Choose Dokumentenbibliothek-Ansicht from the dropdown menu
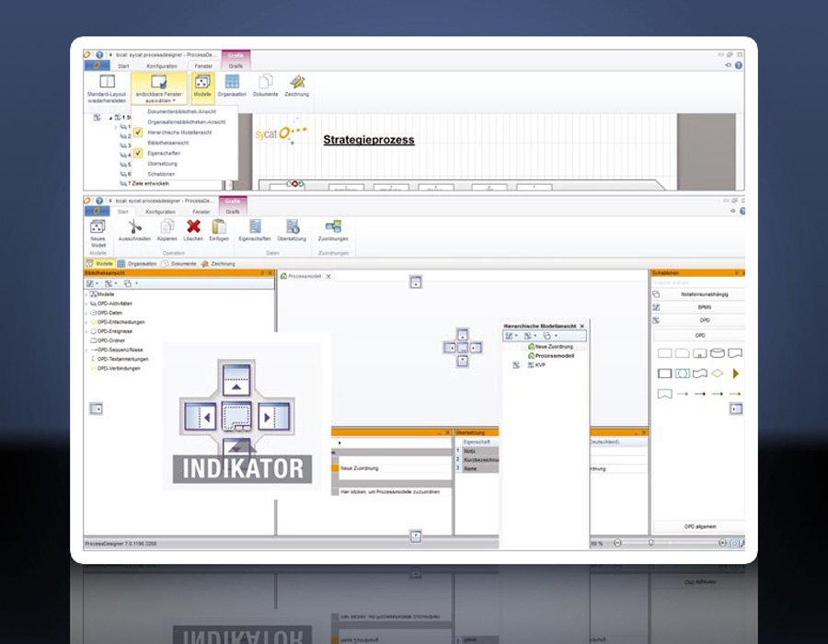This screenshot has width=828, height=644. pyautogui.click(x=181, y=111)
